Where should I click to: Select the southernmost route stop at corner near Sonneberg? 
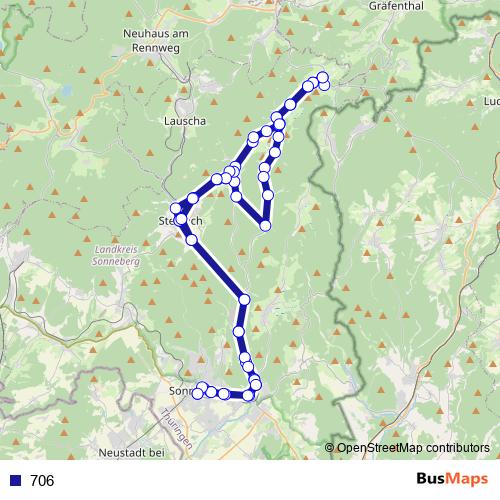click(x=248, y=396)
